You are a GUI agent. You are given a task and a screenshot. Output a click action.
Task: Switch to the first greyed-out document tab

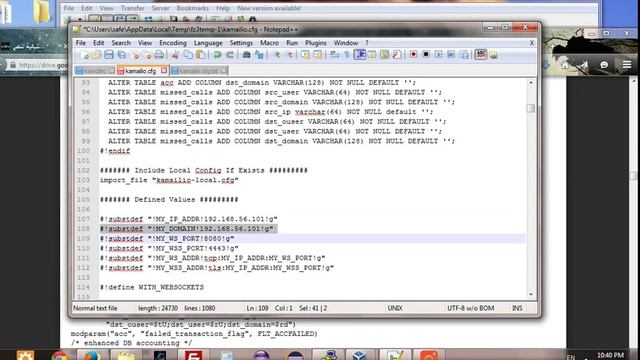(x=95, y=71)
